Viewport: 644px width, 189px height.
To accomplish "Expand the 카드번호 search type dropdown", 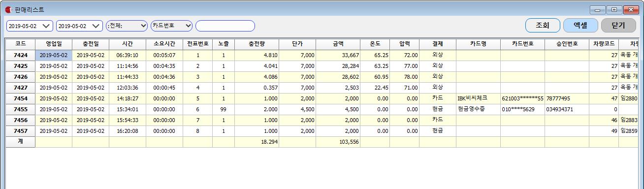I will tap(171, 26).
